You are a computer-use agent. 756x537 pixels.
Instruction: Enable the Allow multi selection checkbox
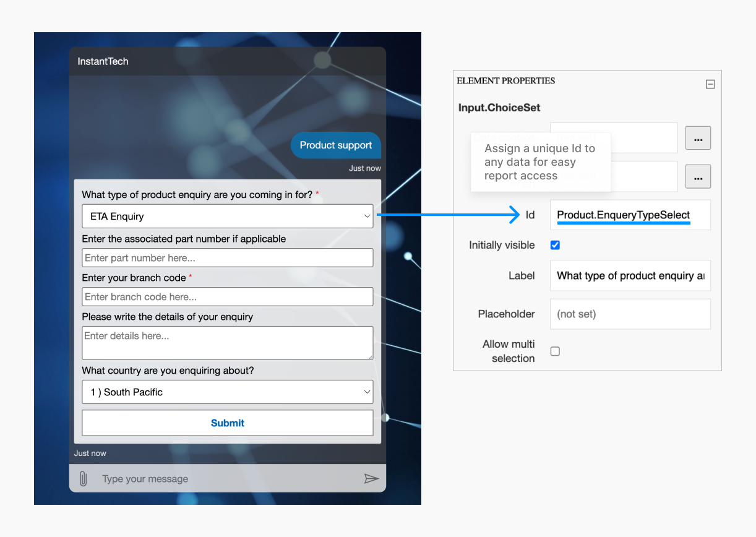tap(555, 351)
